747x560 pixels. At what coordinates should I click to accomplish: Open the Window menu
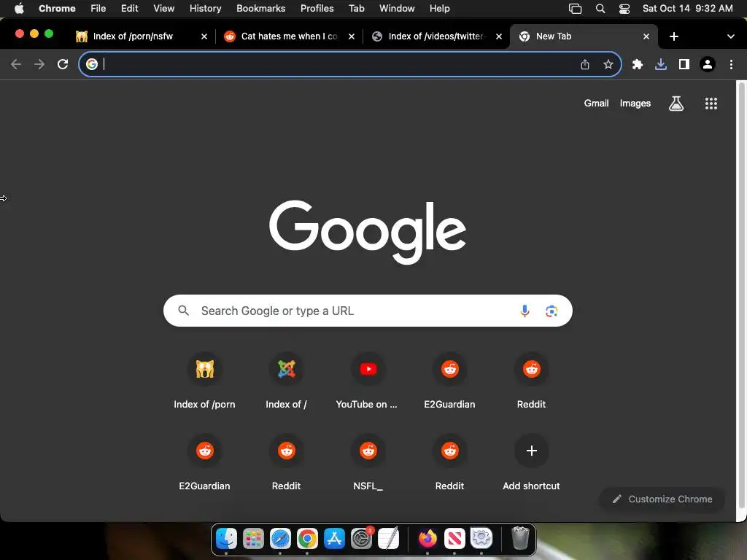[397, 9]
